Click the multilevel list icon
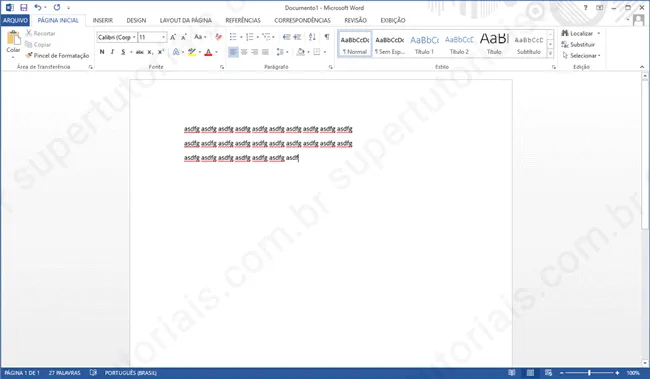650x379 pixels. click(266, 37)
